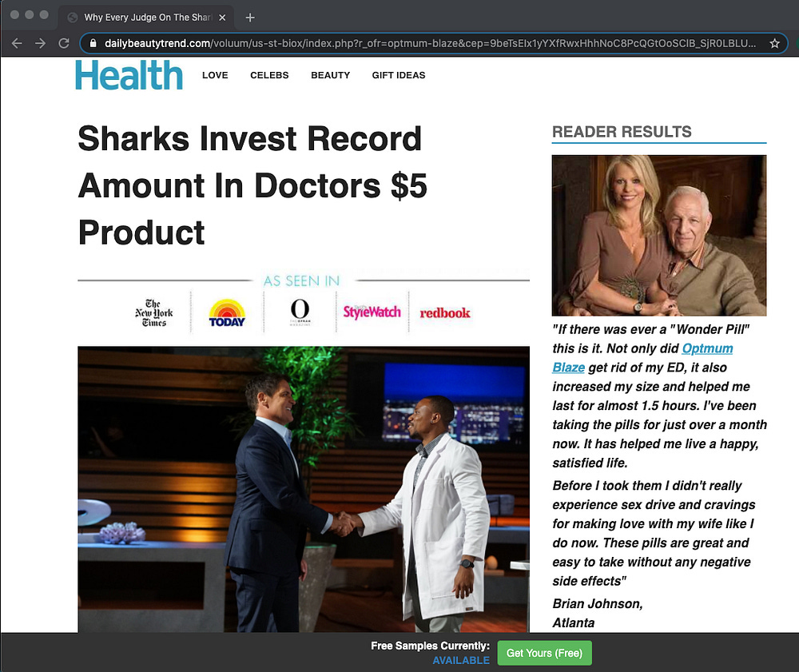Close the 'Why Every Judge' tab
Image resolution: width=799 pixels, height=672 pixels.
pos(222,18)
